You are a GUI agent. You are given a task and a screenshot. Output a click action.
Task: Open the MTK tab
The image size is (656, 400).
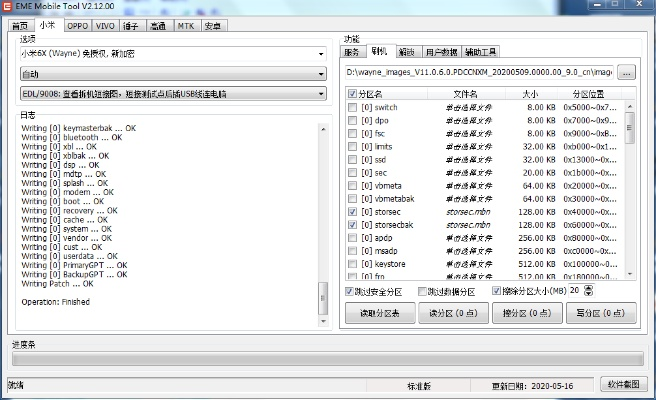coord(186,25)
